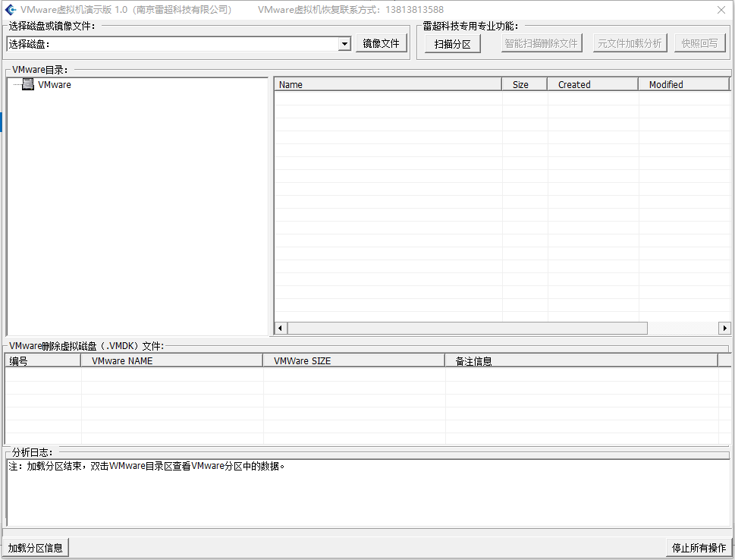Close the VMware recovery window
This screenshot has height=560, width=735.
pos(721,10)
